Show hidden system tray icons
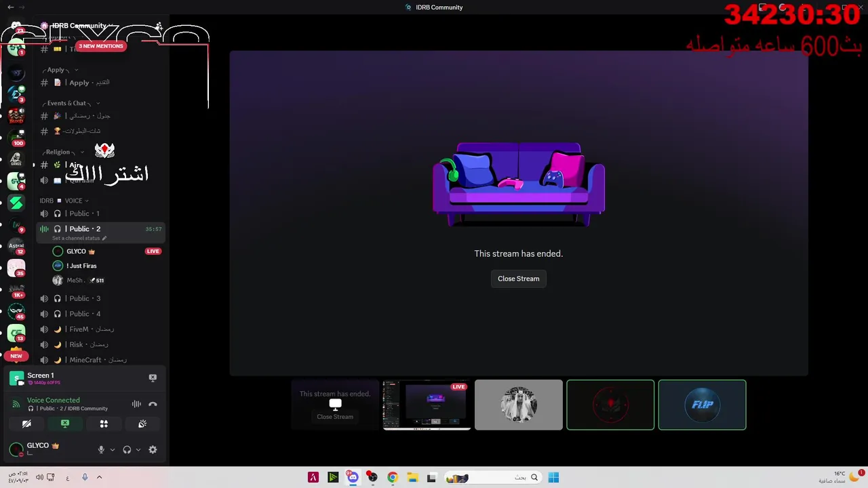 pyautogui.click(x=99, y=477)
